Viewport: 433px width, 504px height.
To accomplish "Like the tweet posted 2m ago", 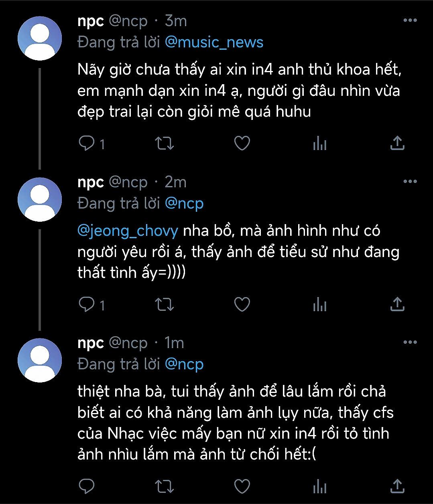I will pos(242,305).
